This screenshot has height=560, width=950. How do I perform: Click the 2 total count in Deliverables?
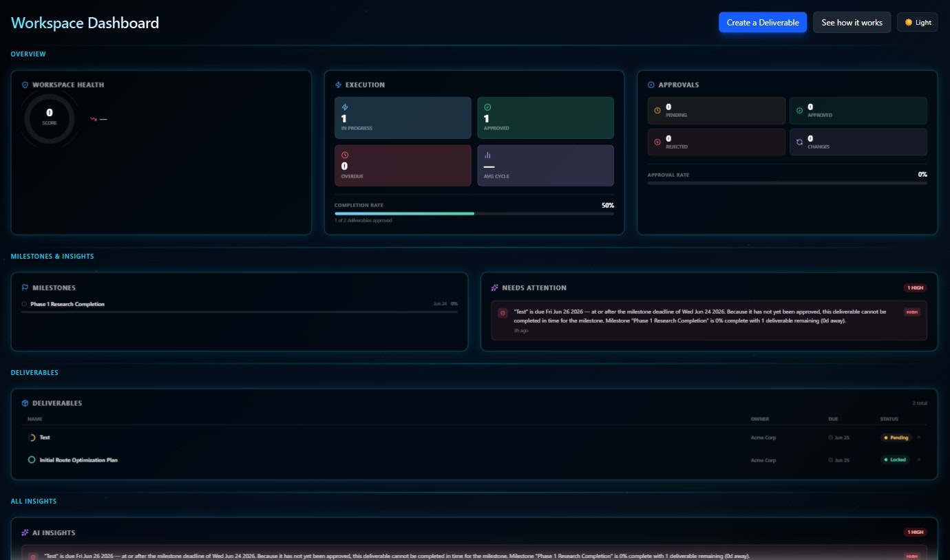[920, 403]
